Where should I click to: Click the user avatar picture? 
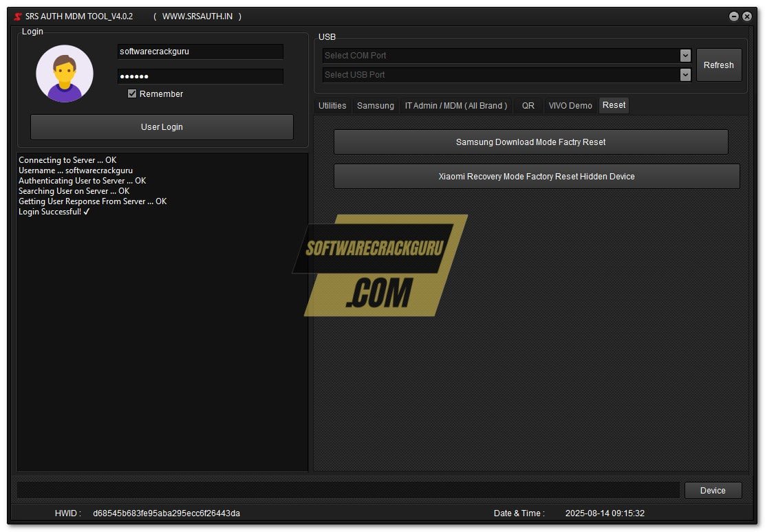click(64, 73)
